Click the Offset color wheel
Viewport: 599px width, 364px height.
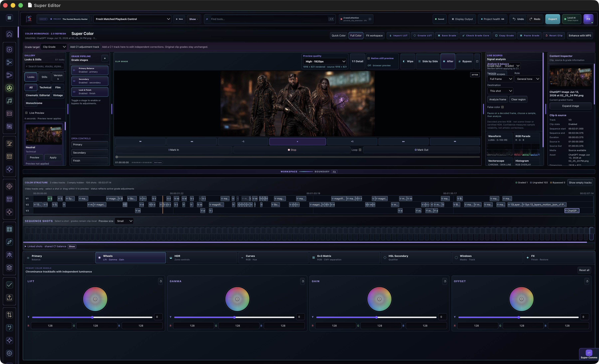[521, 299]
